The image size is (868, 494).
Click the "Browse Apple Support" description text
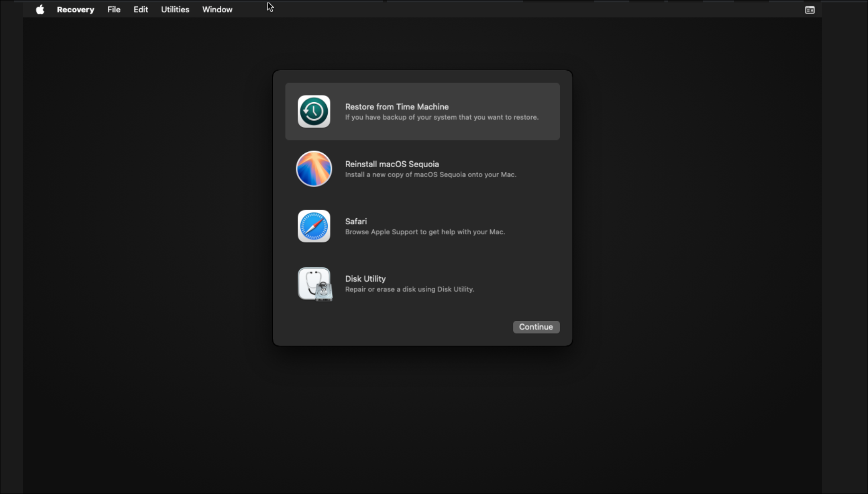click(x=425, y=232)
